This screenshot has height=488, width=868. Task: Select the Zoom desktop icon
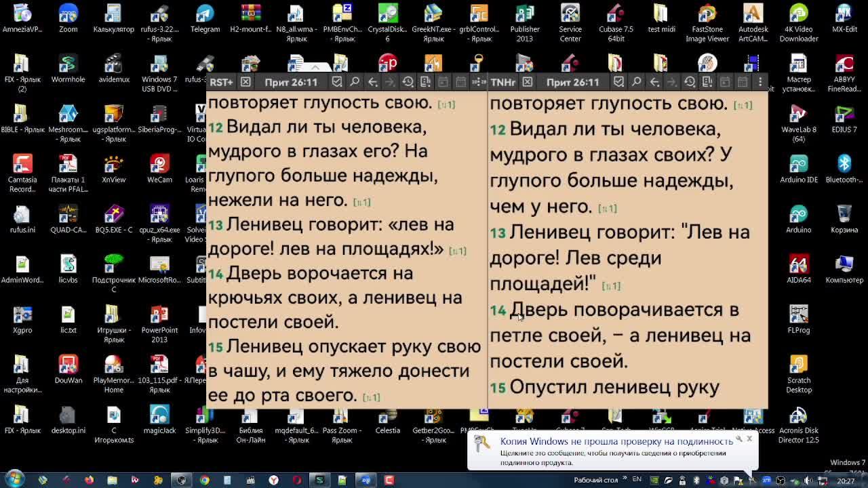tap(68, 20)
